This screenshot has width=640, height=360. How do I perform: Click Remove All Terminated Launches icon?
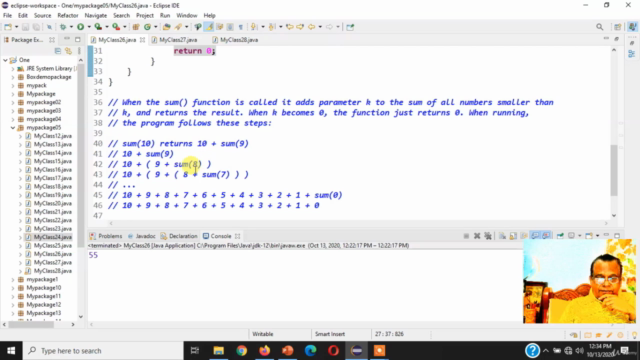pos(488,236)
